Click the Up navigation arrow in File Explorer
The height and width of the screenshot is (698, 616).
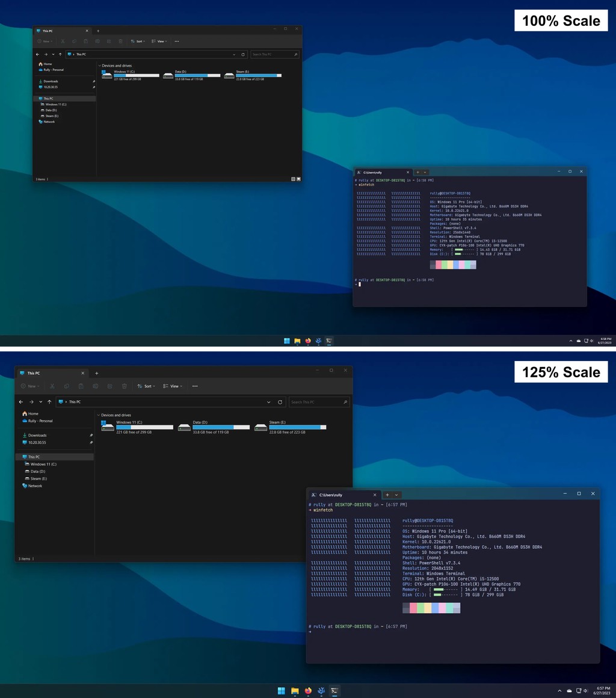(x=49, y=402)
